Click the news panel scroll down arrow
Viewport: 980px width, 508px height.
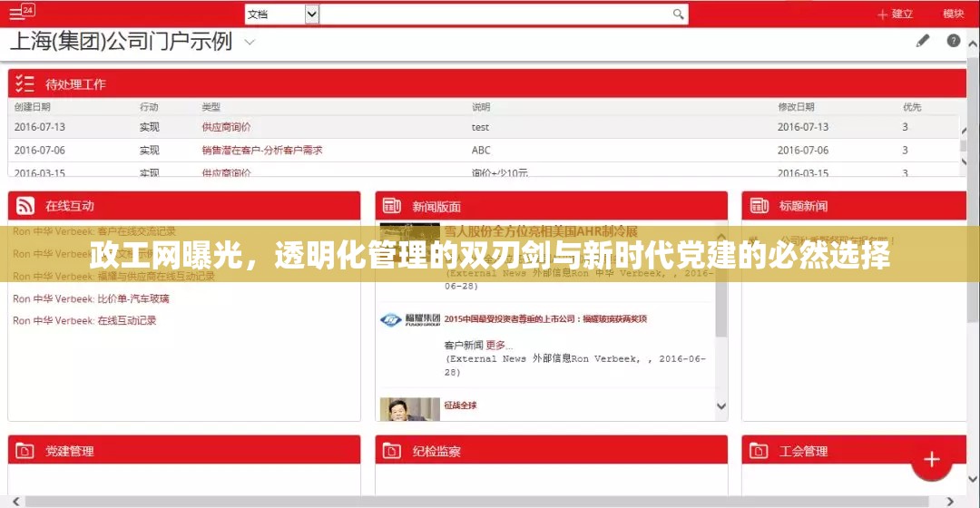721,406
